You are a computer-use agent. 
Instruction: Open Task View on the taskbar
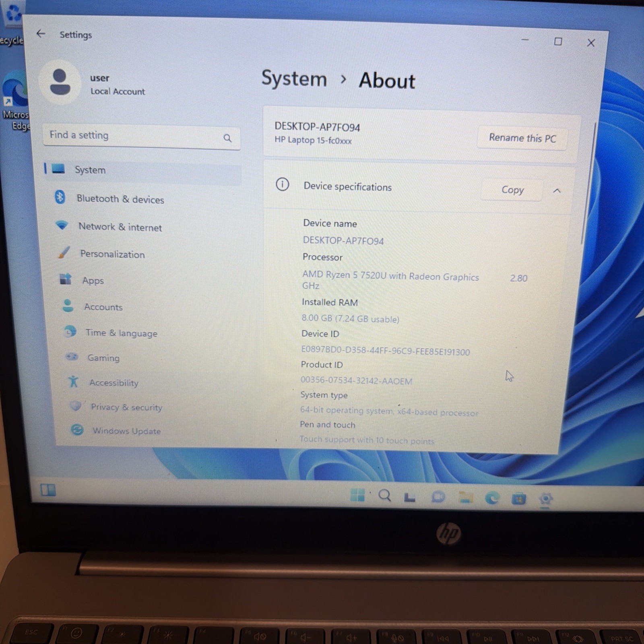410,497
